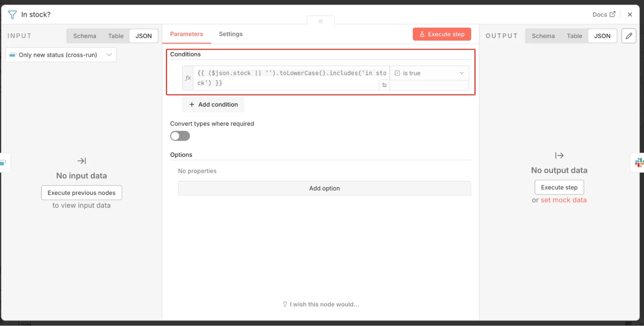Click the Options section label

click(x=181, y=155)
